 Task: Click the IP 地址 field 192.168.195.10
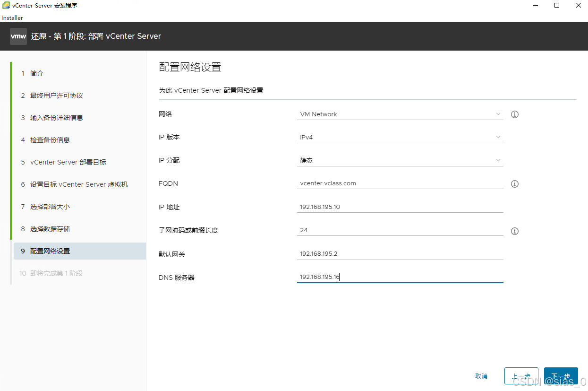pos(400,207)
